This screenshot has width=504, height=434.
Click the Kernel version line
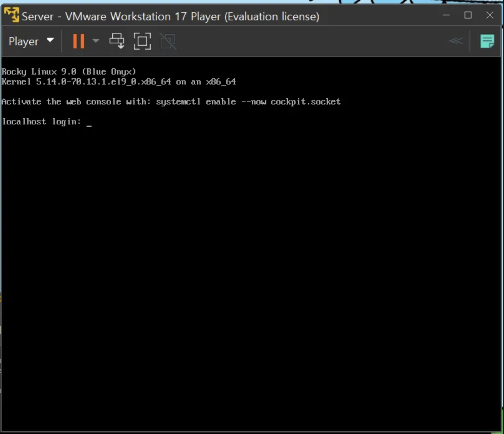point(119,82)
